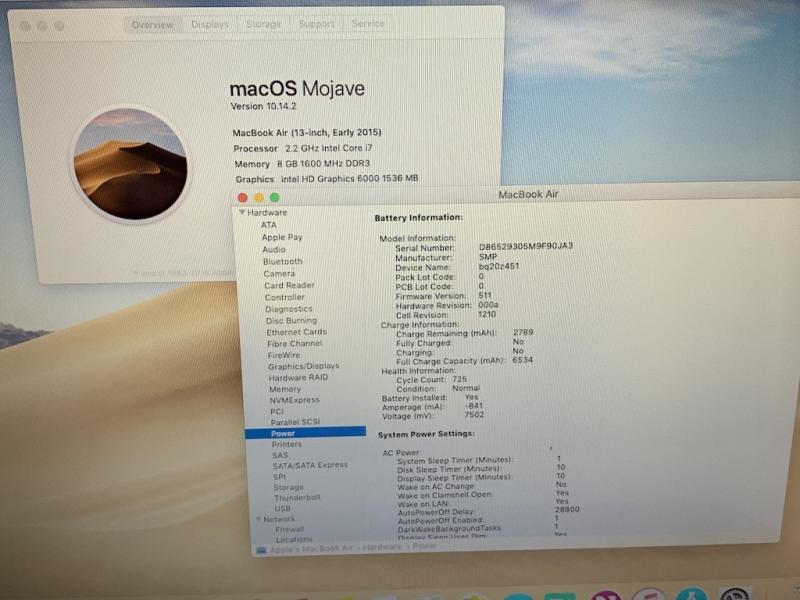Select the Service tab
Viewport: 800px width, 600px height.
tap(368, 24)
